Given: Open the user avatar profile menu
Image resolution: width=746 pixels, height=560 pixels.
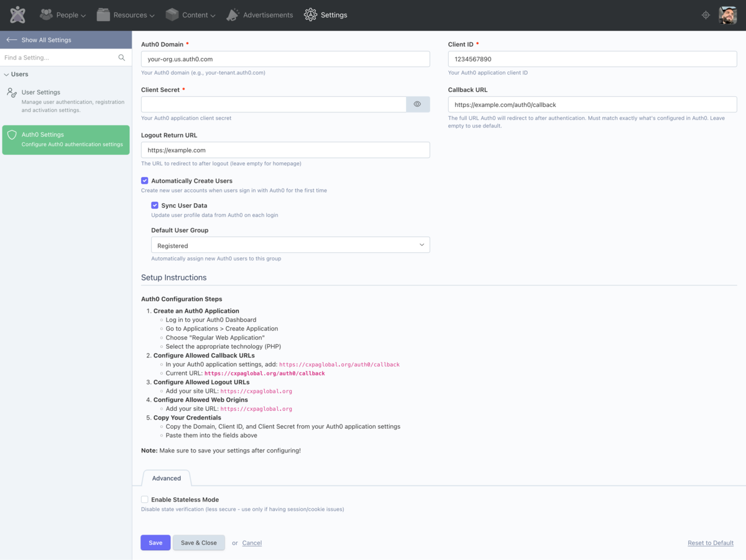Looking at the screenshot, I should 728,15.
